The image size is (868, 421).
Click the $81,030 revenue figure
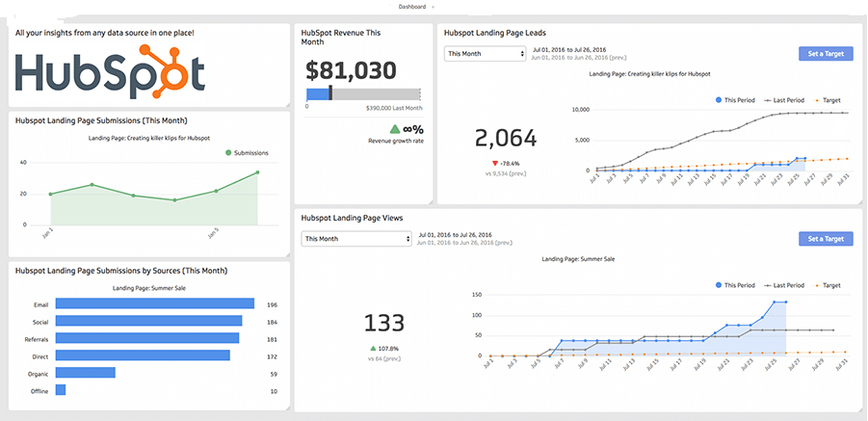pyautogui.click(x=351, y=71)
